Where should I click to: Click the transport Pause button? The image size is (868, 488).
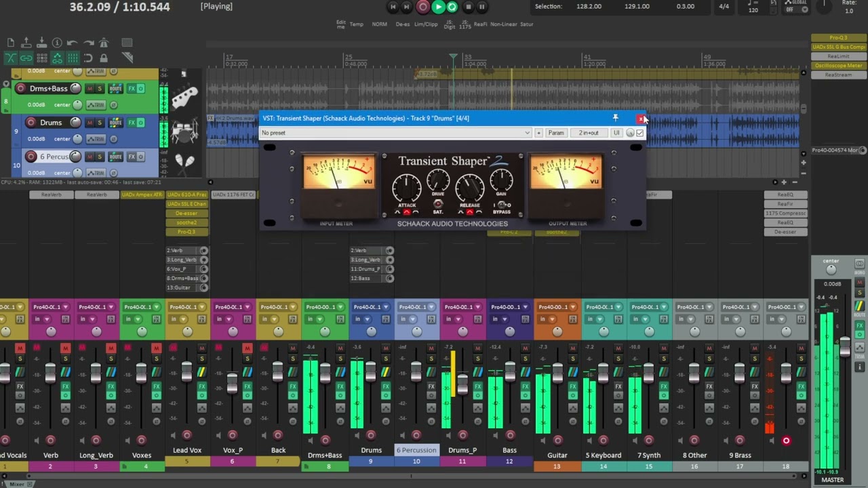pos(482,7)
